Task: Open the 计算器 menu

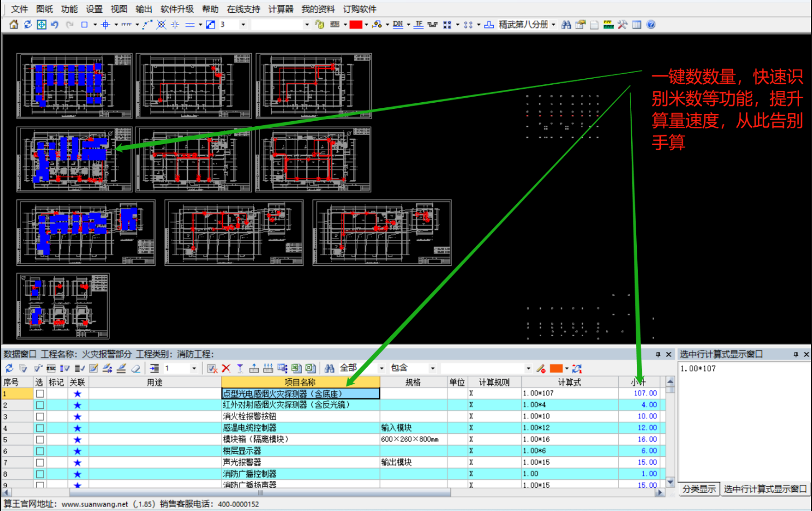Action: click(280, 9)
